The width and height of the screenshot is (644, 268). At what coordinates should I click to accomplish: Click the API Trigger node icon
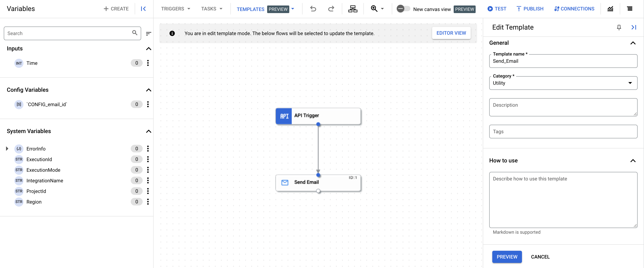(x=284, y=115)
